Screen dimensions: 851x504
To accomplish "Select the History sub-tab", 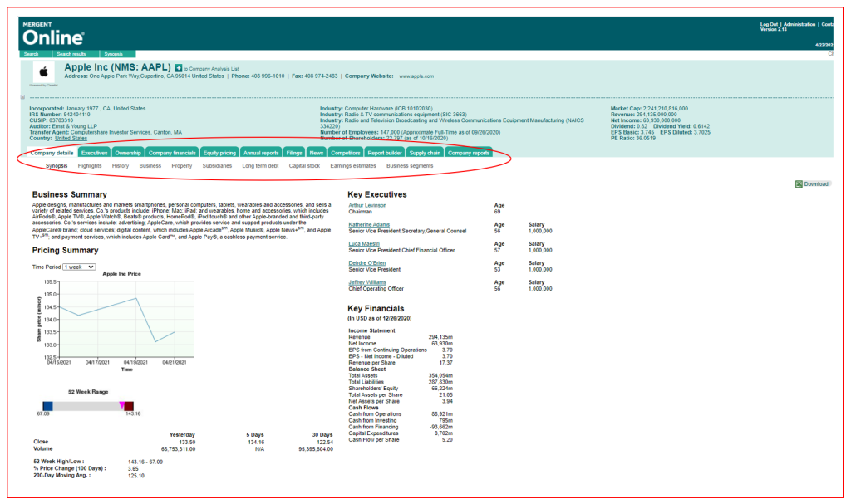I will click(121, 166).
